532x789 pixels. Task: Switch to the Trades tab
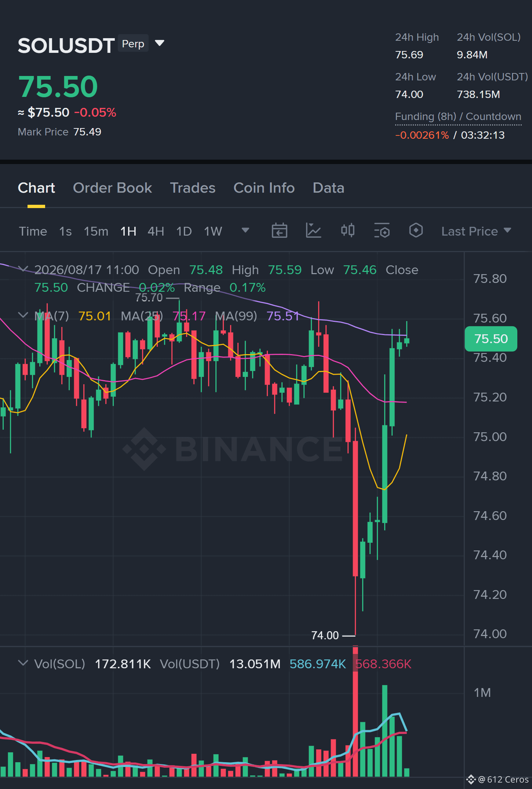click(x=193, y=188)
